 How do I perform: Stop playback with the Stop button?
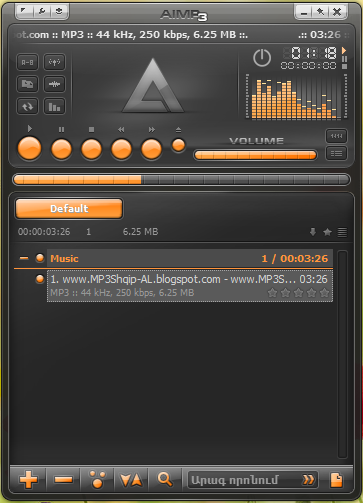pos(91,149)
